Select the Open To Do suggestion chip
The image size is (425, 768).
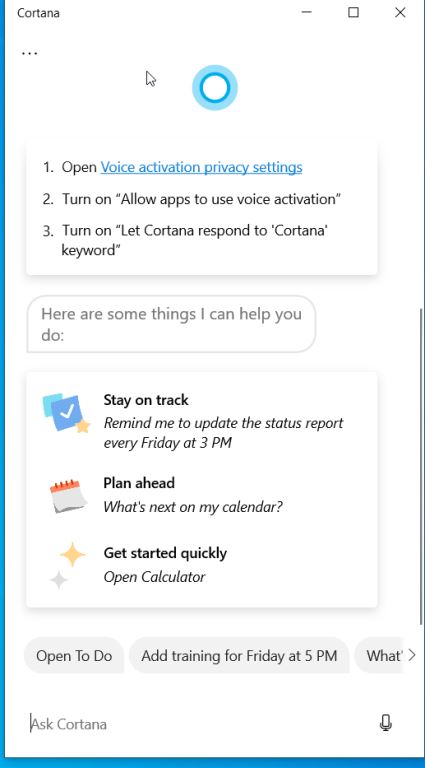[x=74, y=655]
